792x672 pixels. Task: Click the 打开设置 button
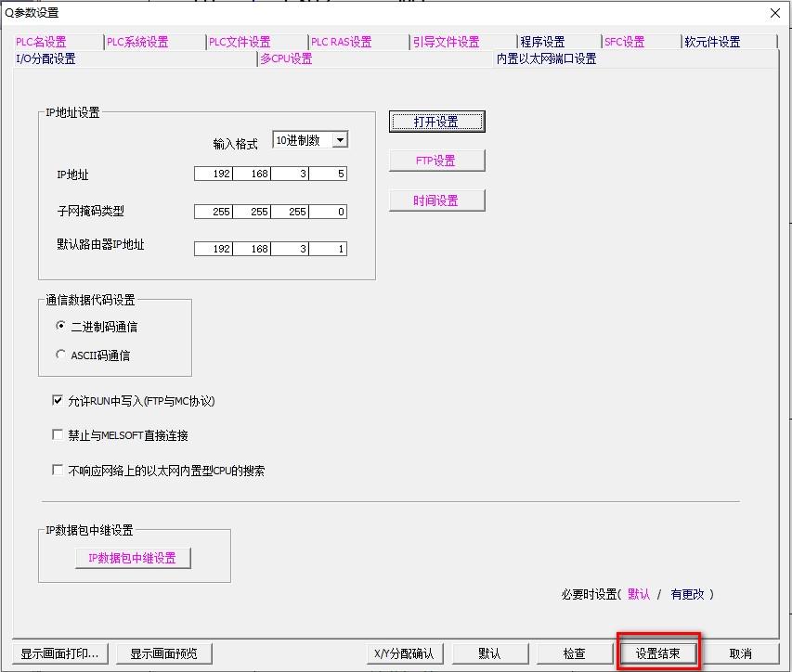pos(436,122)
